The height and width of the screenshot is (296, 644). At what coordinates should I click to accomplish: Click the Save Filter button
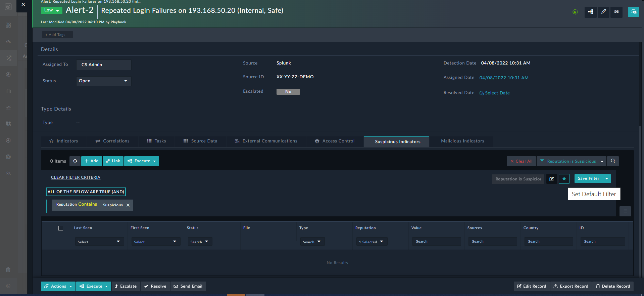coord(588,179)
